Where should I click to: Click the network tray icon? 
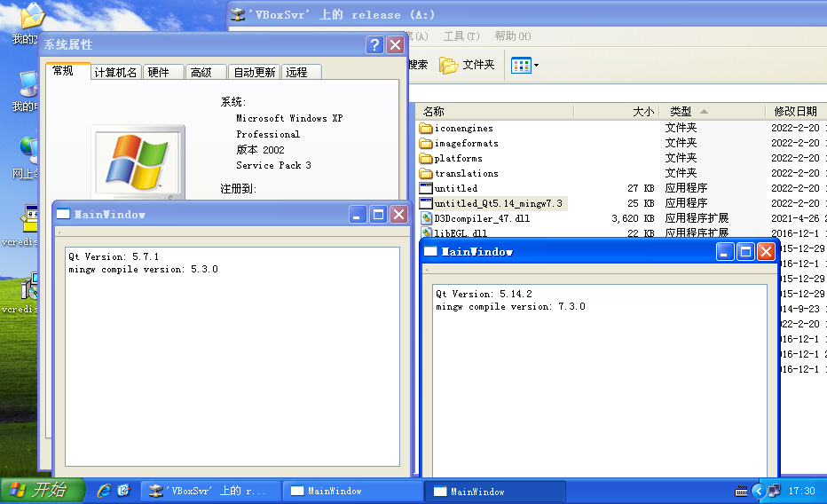click(775, 492)
